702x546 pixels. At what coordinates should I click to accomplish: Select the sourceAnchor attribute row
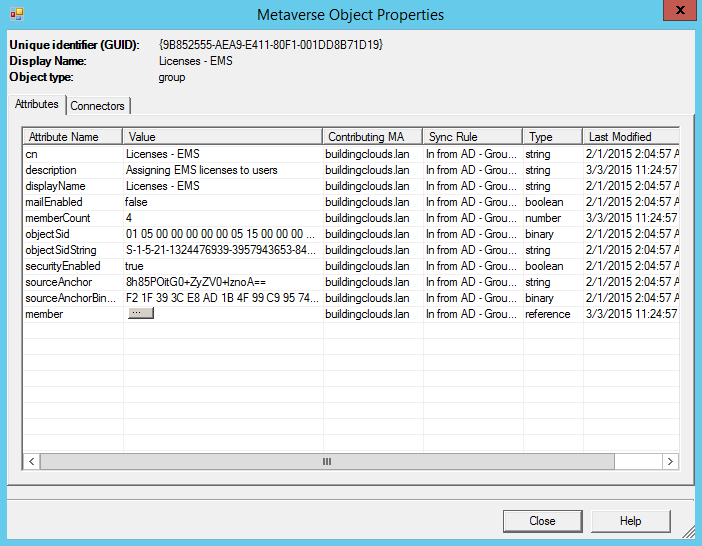pyautogui.click(x=57, y=282)
